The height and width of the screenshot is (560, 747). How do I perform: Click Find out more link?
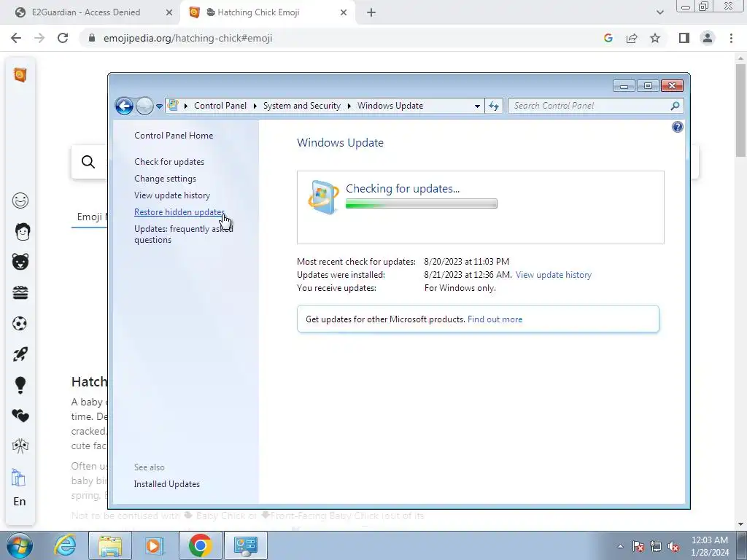coord(495,319)
